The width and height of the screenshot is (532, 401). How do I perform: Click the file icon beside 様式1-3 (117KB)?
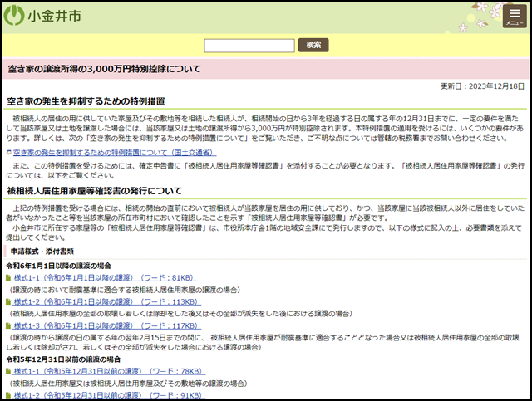point(8,325)
